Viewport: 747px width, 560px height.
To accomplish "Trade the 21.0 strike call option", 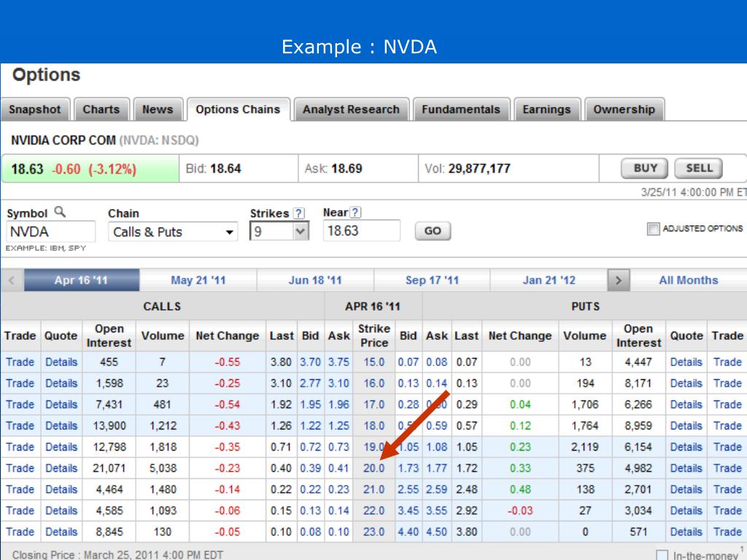I will coord(20,489).
